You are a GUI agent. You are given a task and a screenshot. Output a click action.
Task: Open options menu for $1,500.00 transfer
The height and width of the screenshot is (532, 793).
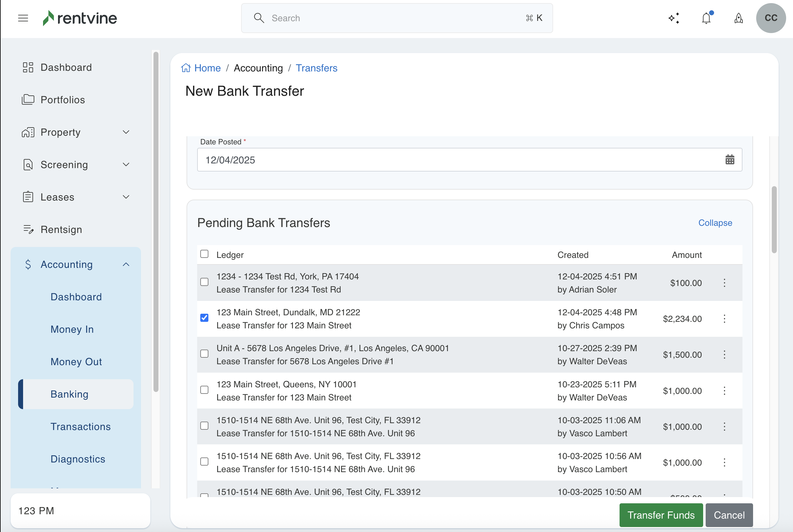(724, 355)
